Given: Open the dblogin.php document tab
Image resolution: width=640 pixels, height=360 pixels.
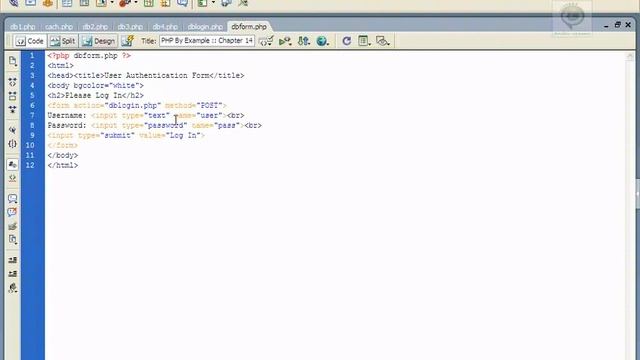Looking at the screenshot, I should [x=205, y=27].
